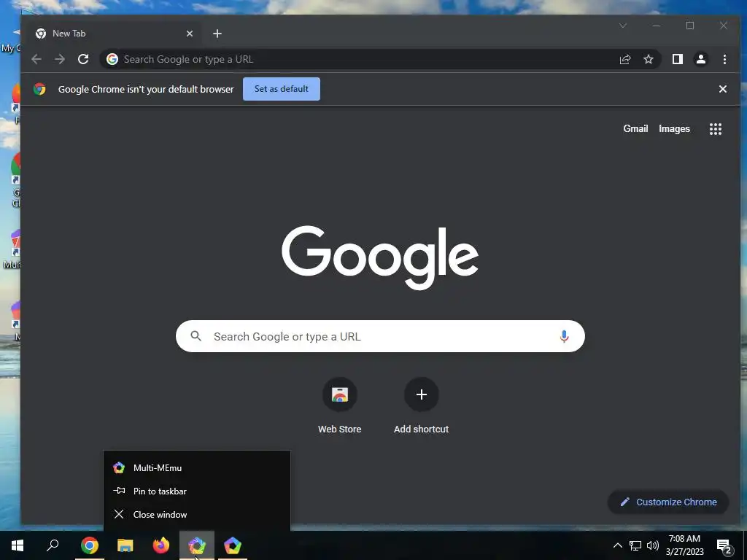Open the Chrome profile avatar menu
Viewport: 747px width, 560px height.
coord(701,59)
